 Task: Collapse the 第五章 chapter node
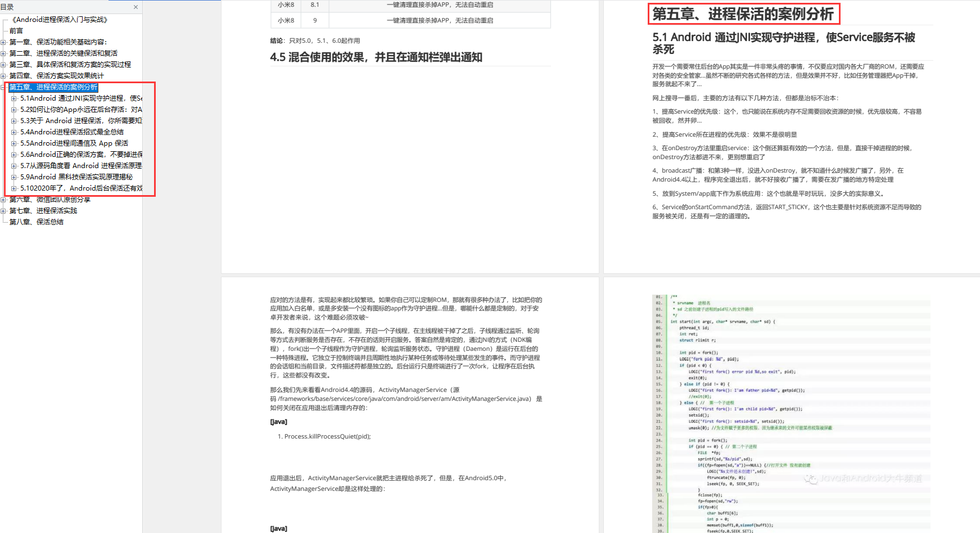point(3,87)
